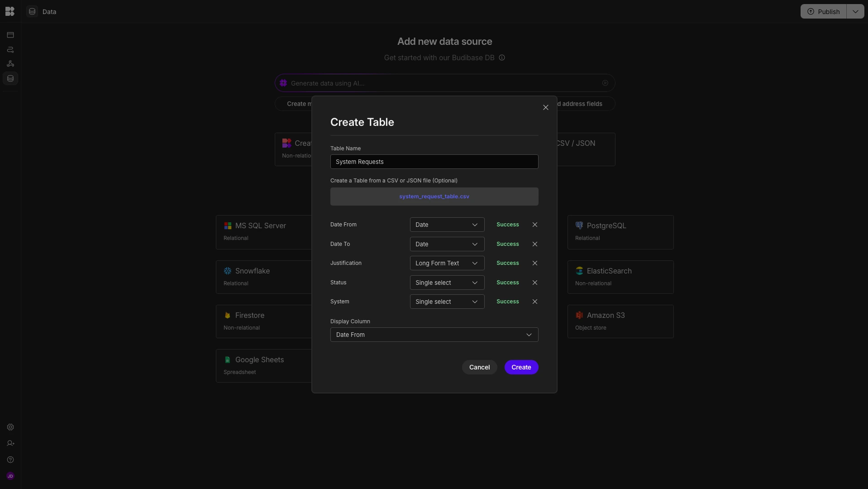Select the Snowflake icon
This screenshot has height=489, width=868.
(x=228, y=271)
